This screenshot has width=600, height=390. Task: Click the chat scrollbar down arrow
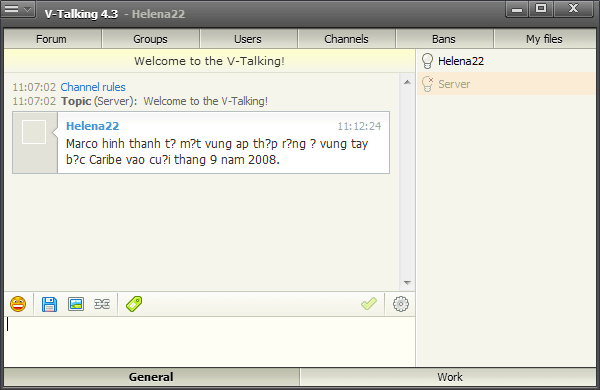pos(407,283)
